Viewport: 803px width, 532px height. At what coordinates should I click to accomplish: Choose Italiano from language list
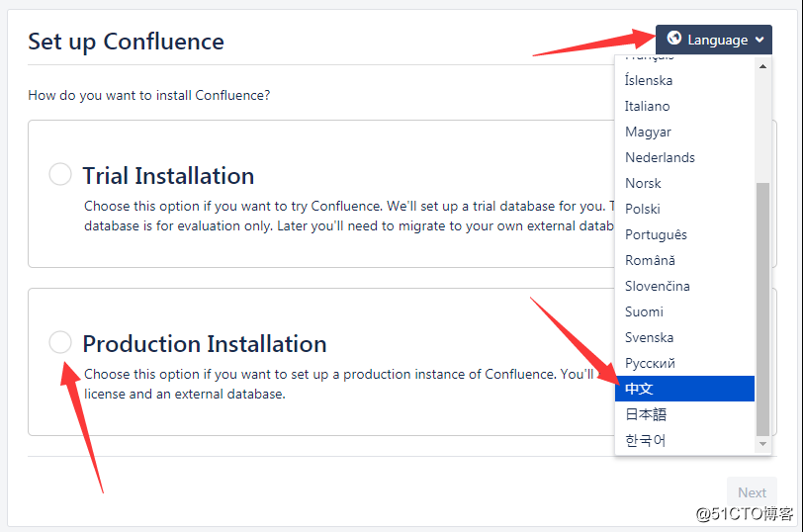tap(684, 106)
